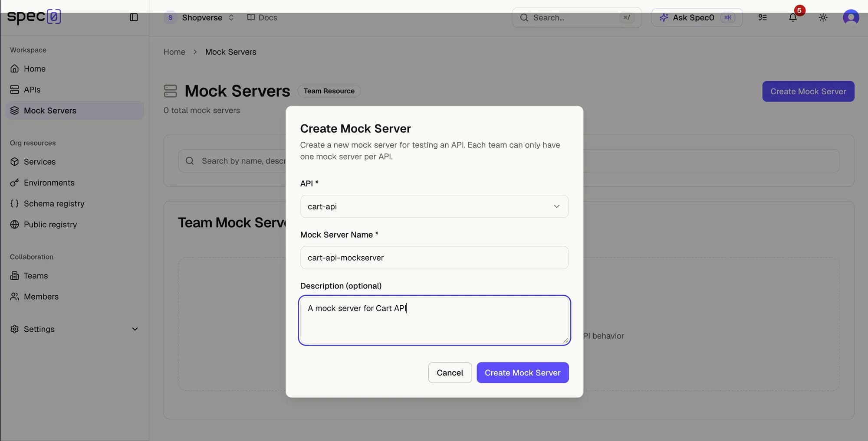
Task: Open Ask Spec0 assistant
Action: [697, 18]
